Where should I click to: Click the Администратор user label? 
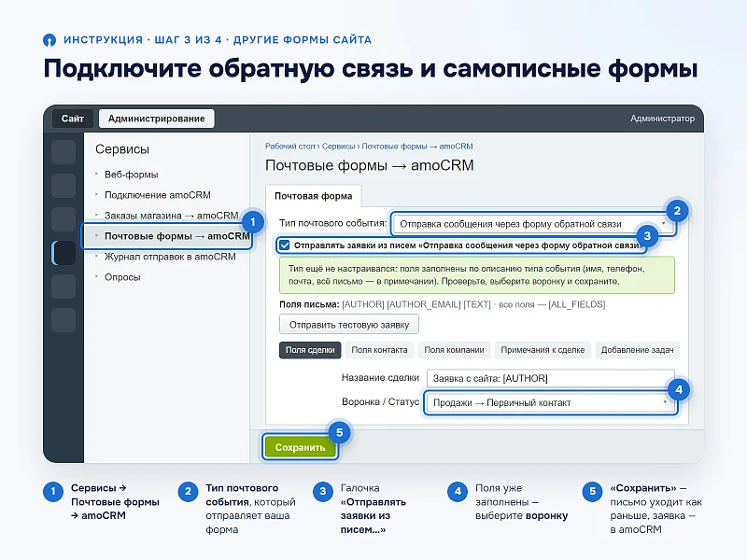tap(662, 119)
